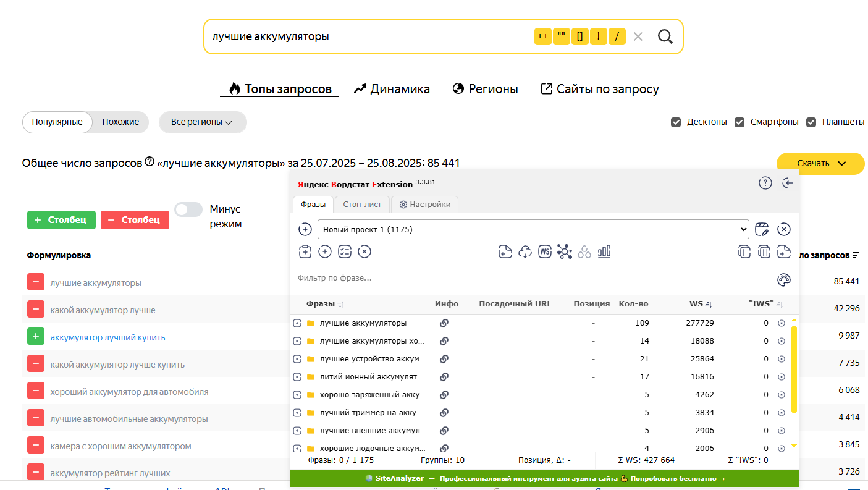The height and width of the screenshot is (490, 868).
Task: Apply the "++" operator button
Action: 542,36
